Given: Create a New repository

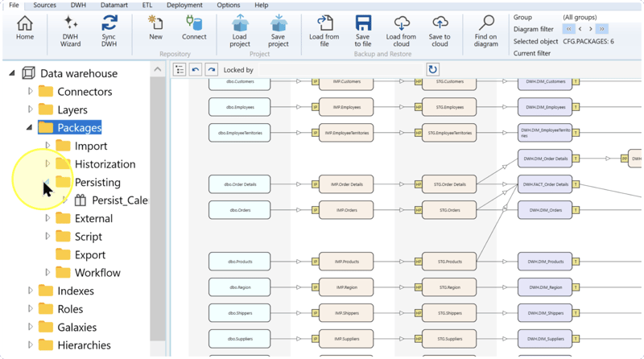Looking at the screenshot, I should pos(155,28).
